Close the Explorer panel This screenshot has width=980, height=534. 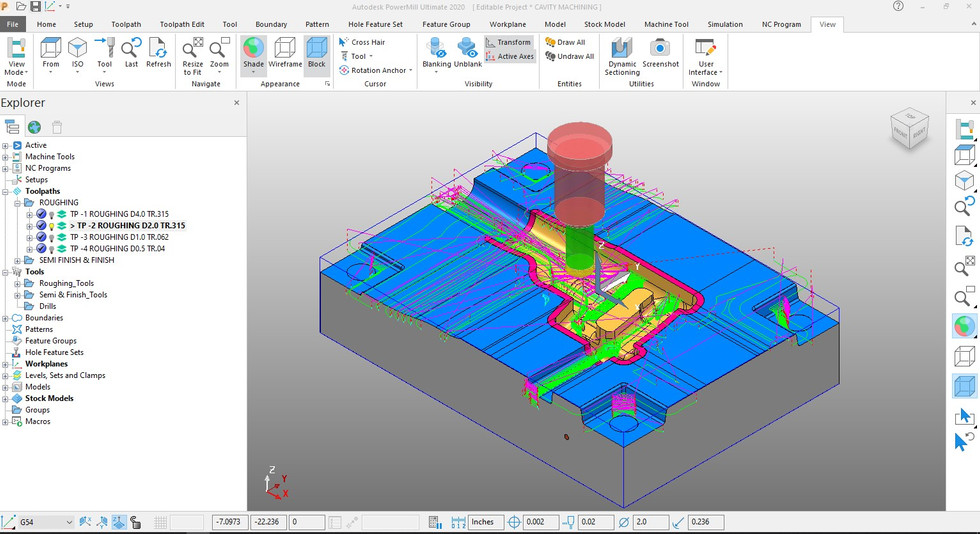pyautogui.click(x=236, y=103)
